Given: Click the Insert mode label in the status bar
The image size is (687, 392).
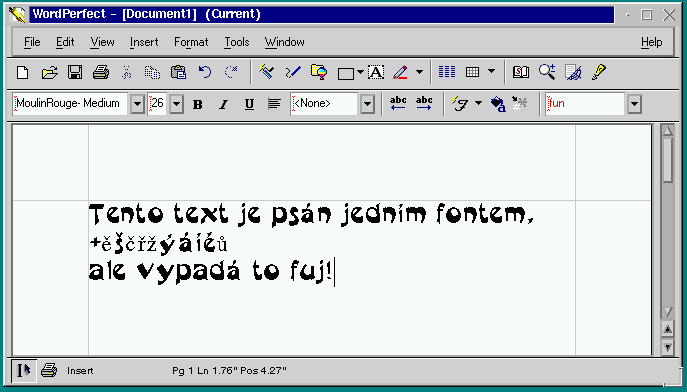Looking at the screenshot, I should tap(80, 371).
